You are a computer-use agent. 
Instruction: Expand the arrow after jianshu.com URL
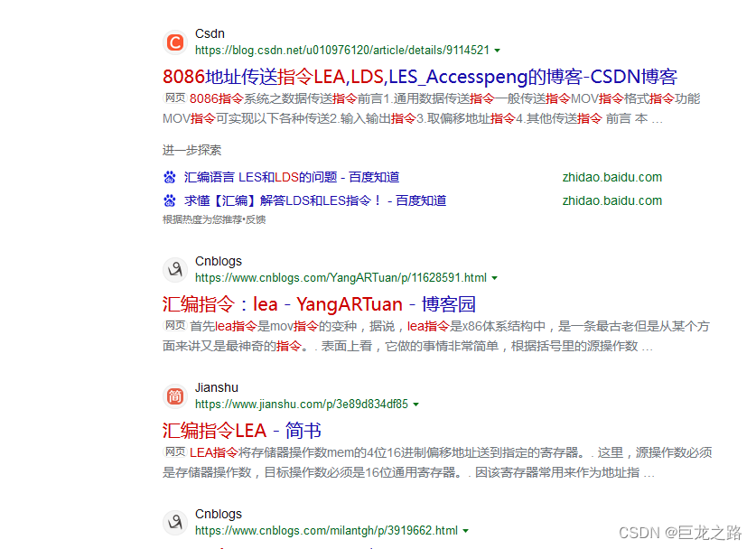pos(415,405)
